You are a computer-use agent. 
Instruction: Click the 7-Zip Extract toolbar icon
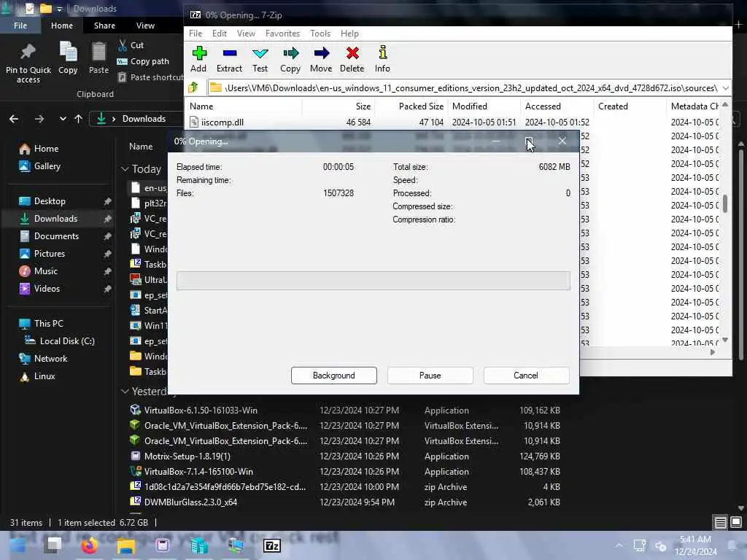click(229, 59)
